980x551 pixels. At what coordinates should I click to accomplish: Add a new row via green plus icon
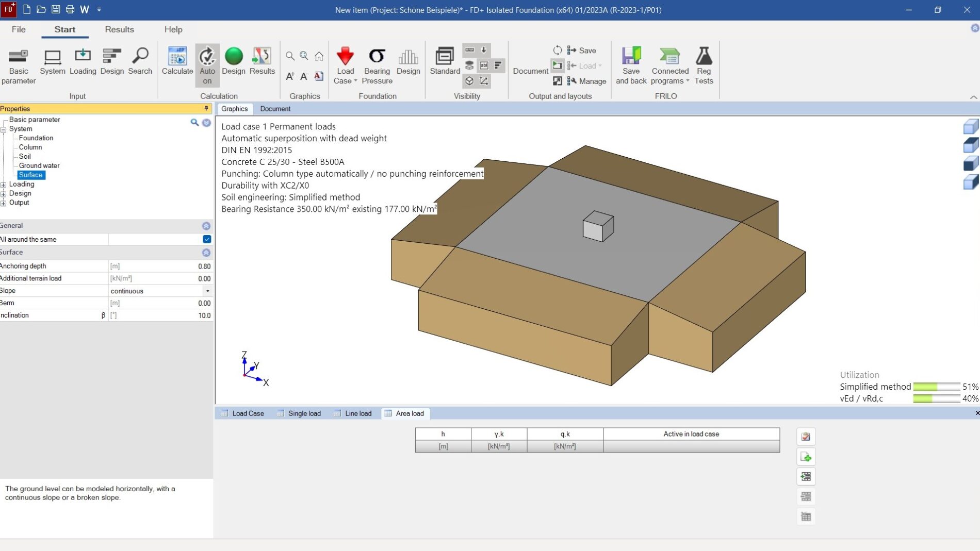coord(806,457)
